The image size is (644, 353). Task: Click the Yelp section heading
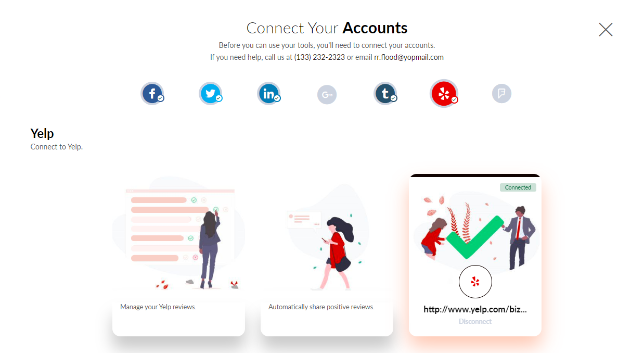42,134
